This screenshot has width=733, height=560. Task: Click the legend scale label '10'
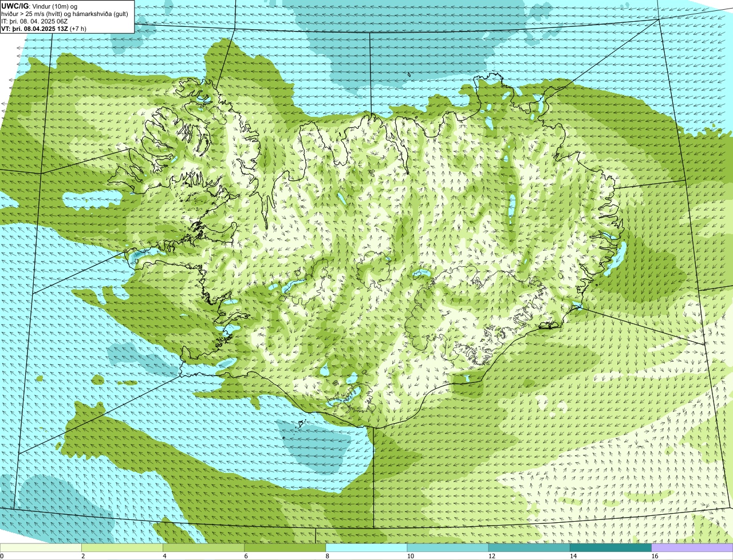coord(411,556)
